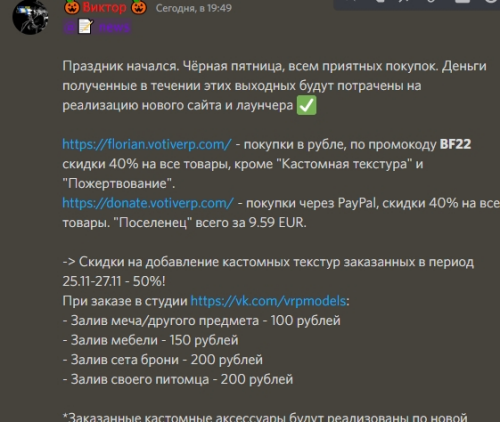
Task: Click text "25.11-27.11 - 50%!"
Action: [114, 282]
